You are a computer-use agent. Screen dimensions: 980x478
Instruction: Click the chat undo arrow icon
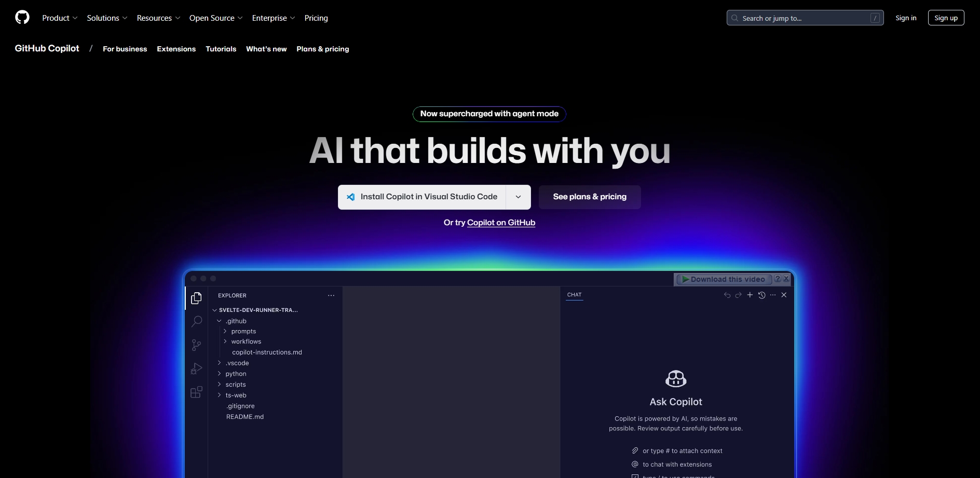(x=727, y=295)
